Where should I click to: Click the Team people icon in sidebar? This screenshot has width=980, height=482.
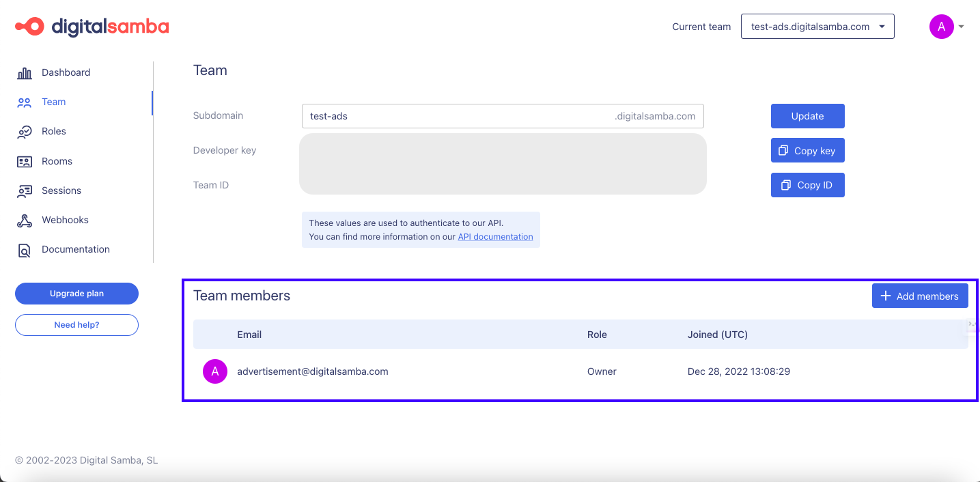pos(25,102)
